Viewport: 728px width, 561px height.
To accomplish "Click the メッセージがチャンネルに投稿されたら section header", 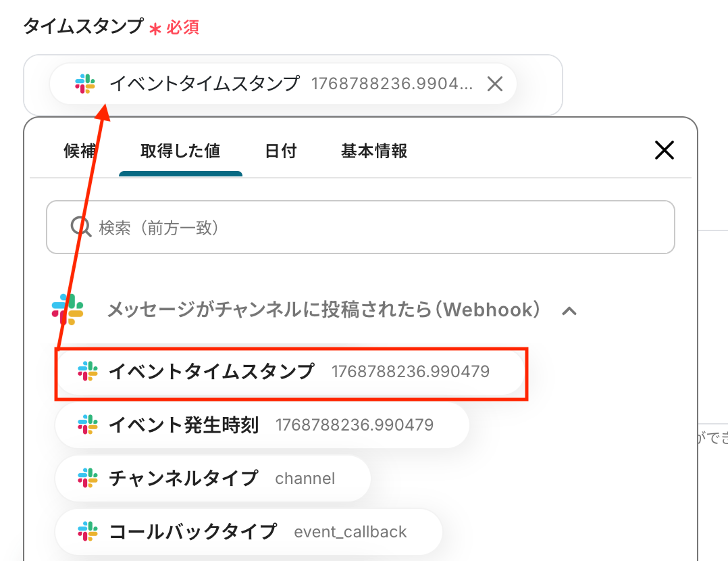I will coord(324,310).
